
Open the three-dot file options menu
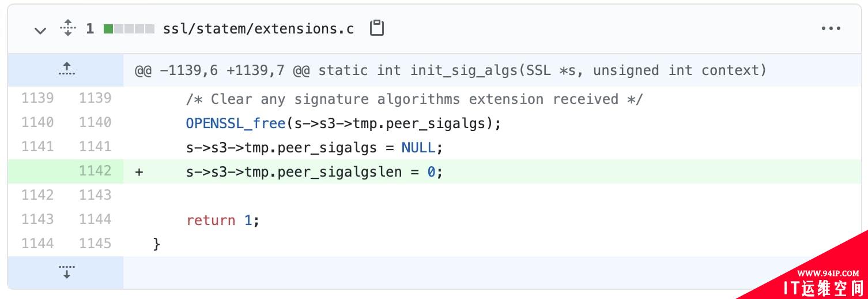coord(831,28)
